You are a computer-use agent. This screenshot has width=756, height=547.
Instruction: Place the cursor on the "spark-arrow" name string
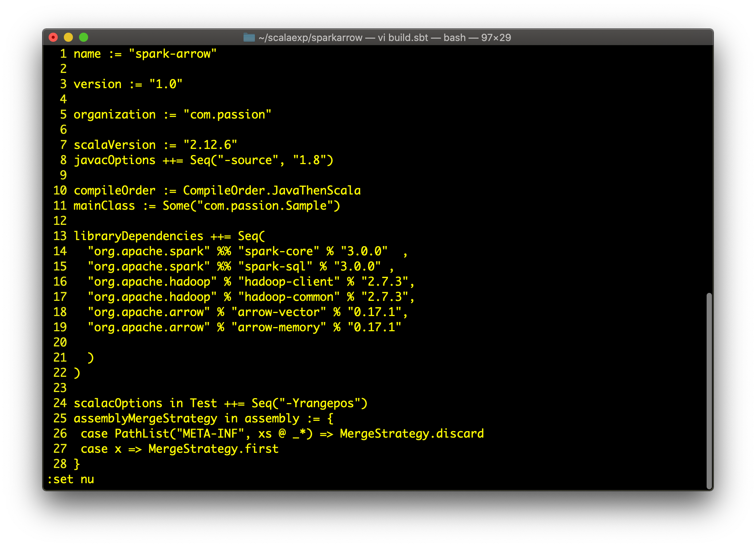pos(172,54)
